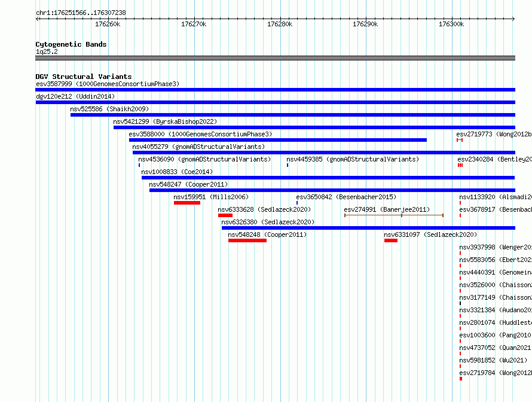Click the 176290k ruler tick label

(x=365, y=24)
